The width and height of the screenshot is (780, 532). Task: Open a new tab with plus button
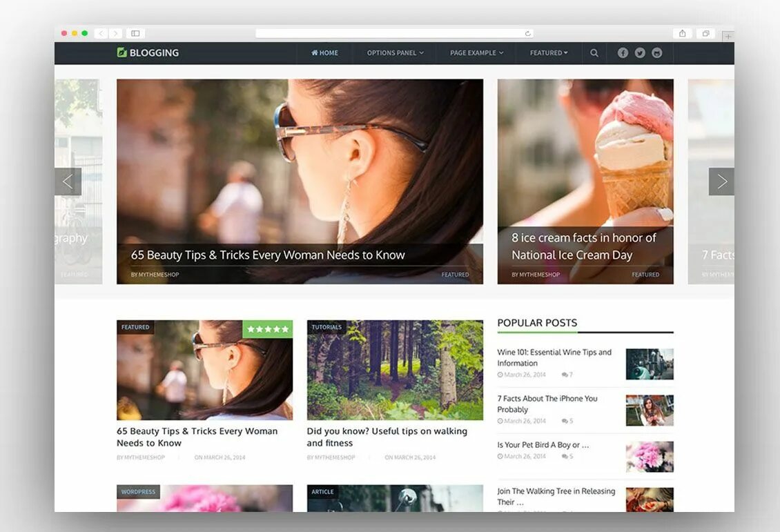click(x=728, y=37)
